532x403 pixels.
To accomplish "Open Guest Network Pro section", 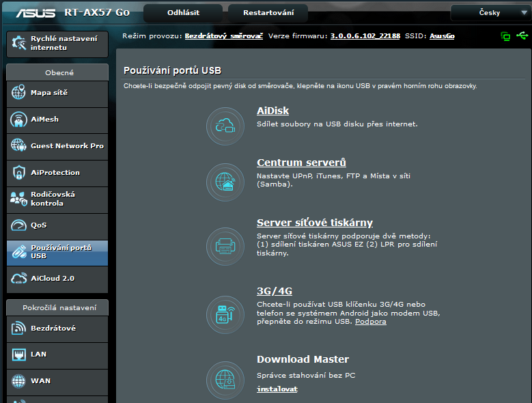I will (57, 146).
